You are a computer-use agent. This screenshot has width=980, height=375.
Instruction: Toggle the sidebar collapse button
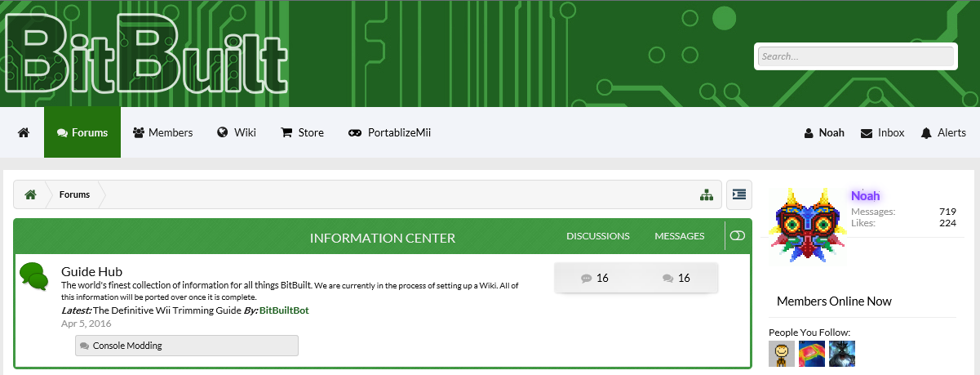(x=738, y=194)
